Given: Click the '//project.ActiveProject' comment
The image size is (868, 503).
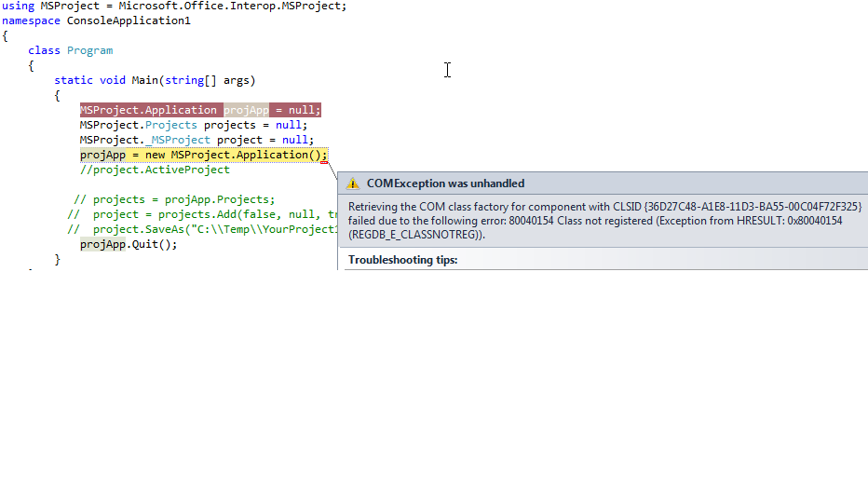Looking at the screenshot, I should tap(155, 170).
